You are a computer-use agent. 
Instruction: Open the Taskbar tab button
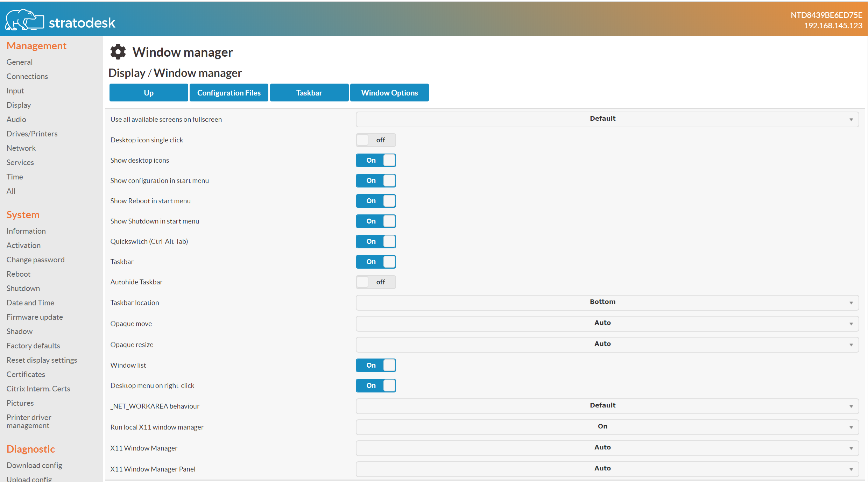[309, 93]
